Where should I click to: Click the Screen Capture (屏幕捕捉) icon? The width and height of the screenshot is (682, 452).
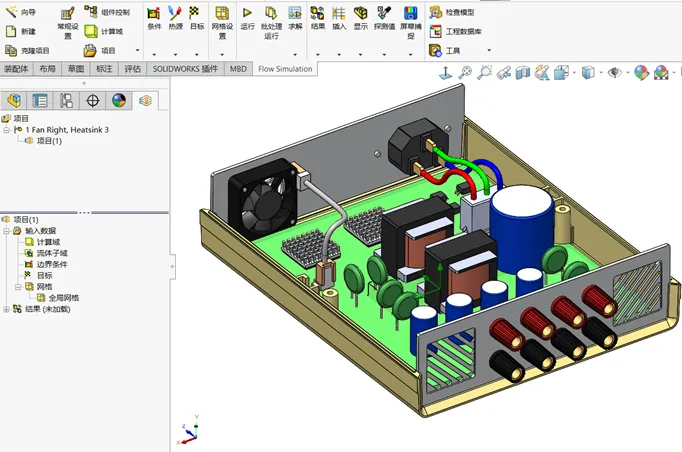coord(411,13)
